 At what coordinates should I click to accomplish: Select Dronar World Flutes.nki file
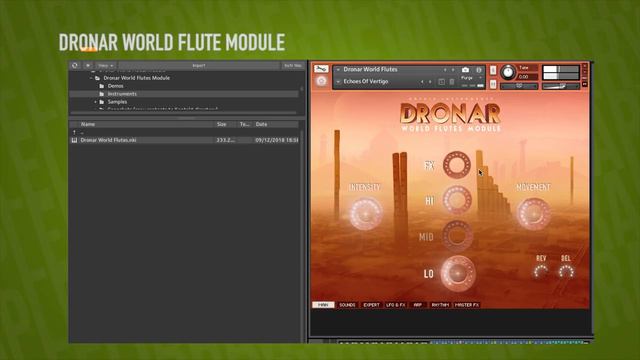pos(108,140)
